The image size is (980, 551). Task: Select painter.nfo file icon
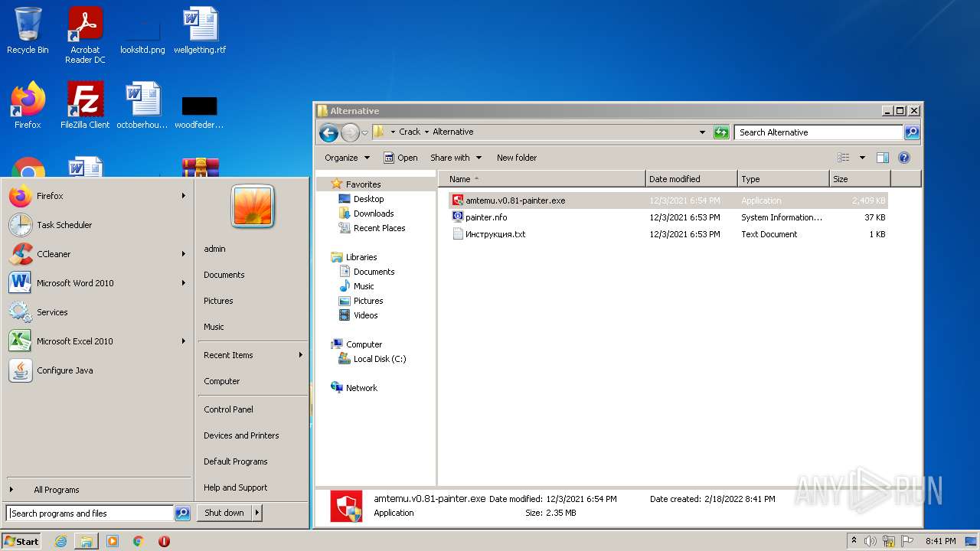[458, 217]
